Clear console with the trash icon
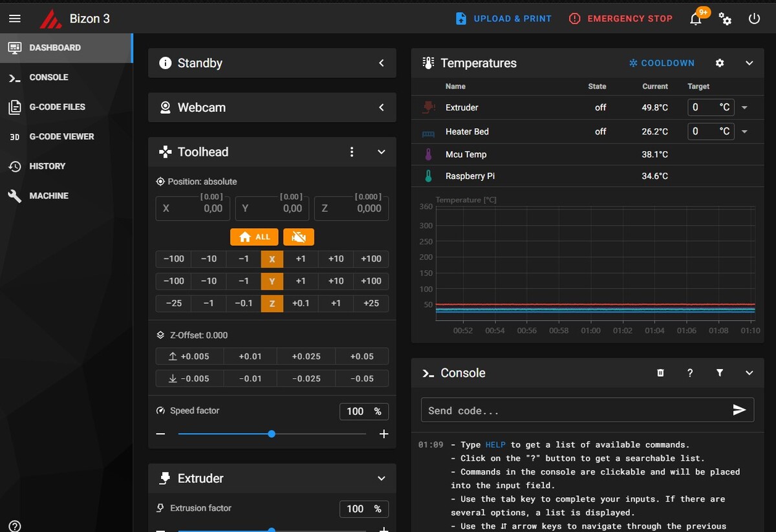The image size is (776, 532). point(660,373)
